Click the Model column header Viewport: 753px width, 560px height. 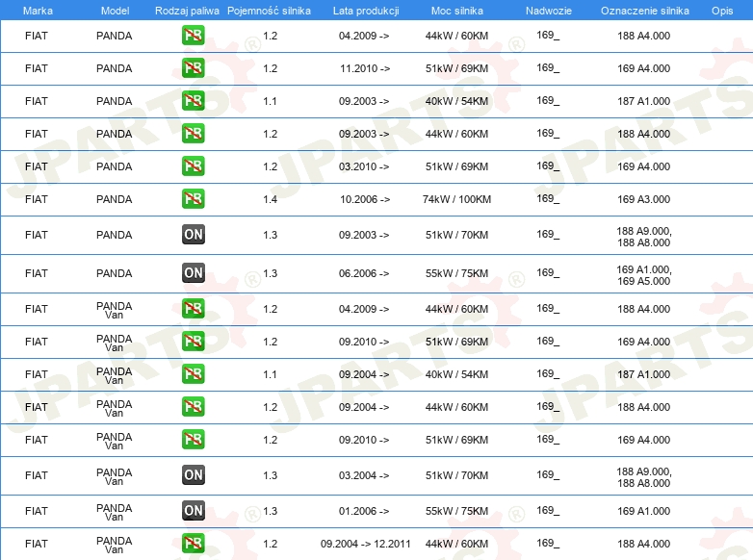coord(115,11)
